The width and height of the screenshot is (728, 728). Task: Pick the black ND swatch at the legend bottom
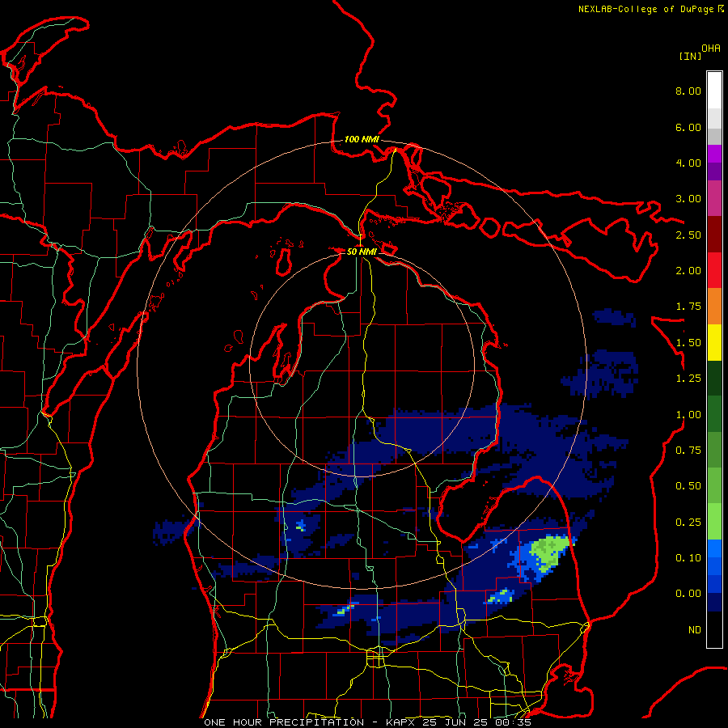(714, 629)
